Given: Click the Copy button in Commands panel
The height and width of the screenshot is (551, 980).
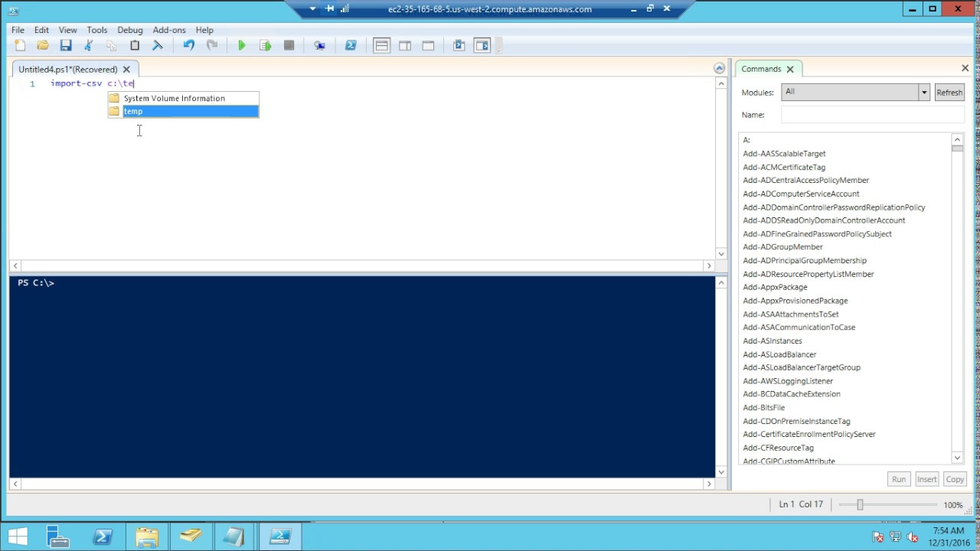Looking at the screenshot, I should 955,479.
